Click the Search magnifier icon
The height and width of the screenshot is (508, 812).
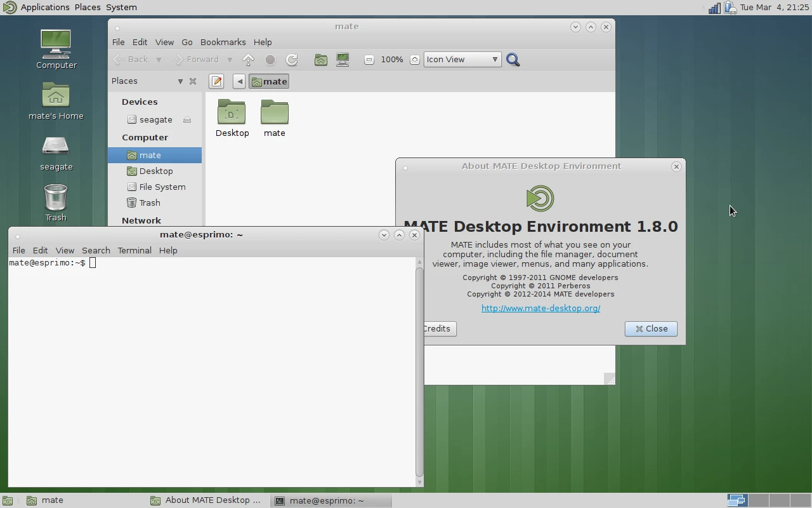pyautogui.click(x=513, y=60)
